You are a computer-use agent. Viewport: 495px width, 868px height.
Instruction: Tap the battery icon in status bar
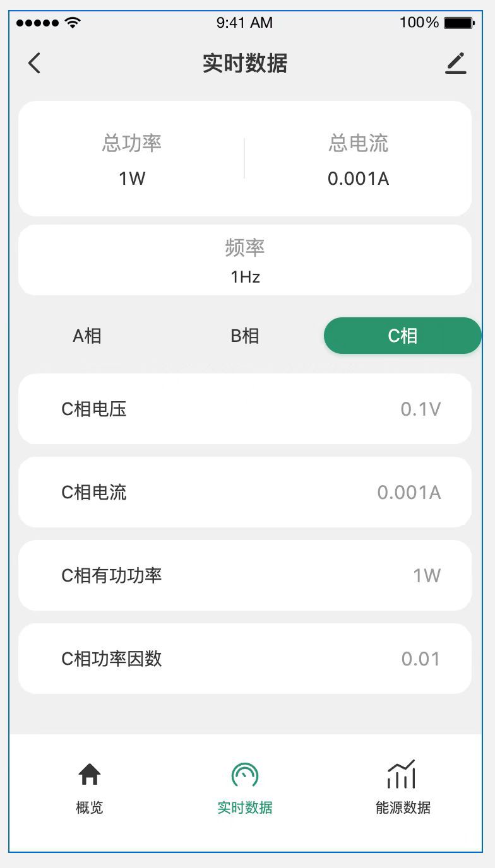tap(459, 23)
